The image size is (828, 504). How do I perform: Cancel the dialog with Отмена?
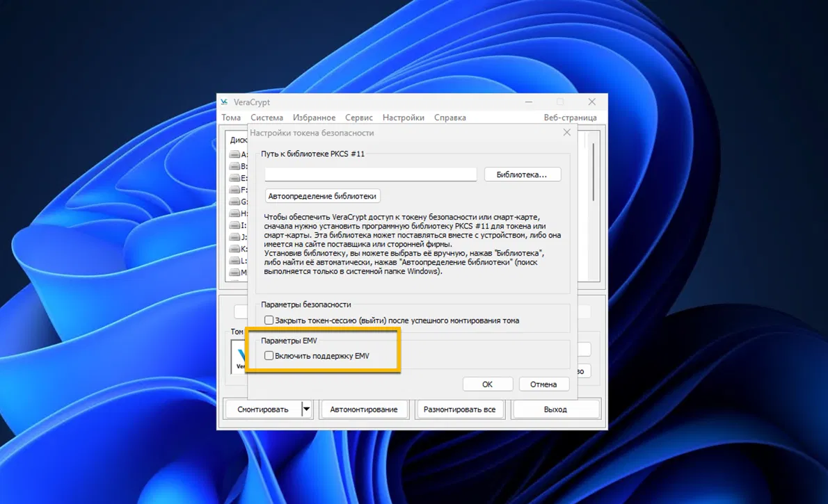pyautogui.click(x=543, y=384)
